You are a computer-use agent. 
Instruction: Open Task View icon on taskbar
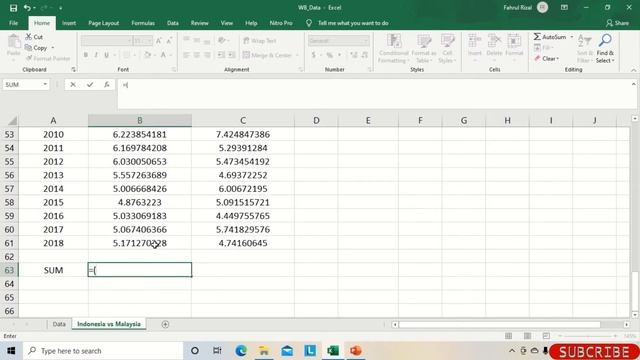click(x=217, y=351)
